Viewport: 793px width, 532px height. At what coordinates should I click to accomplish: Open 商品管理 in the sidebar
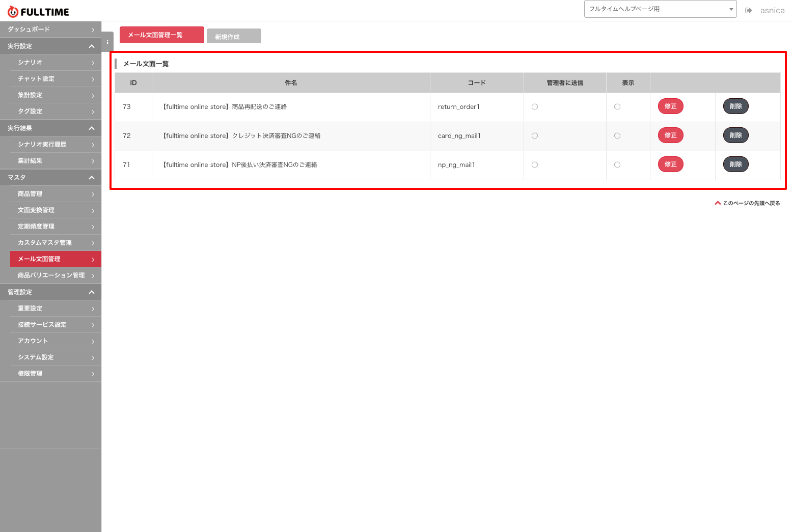tap(56, 194)
